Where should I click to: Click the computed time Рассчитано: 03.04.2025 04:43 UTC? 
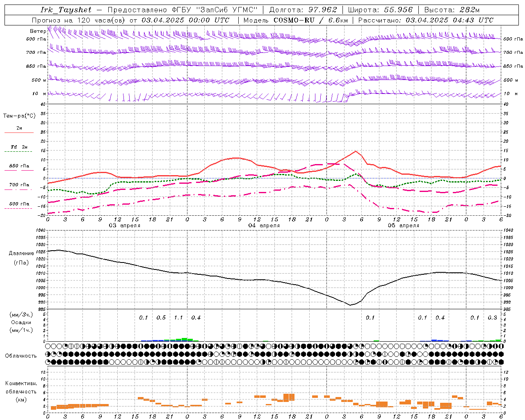click(x=426, y=20)
